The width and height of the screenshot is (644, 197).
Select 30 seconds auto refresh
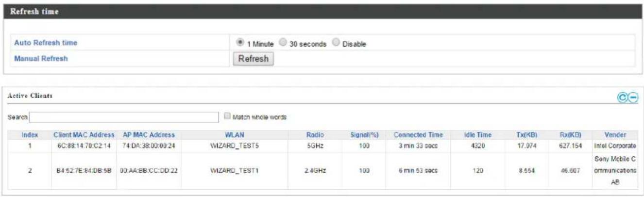point(283,43)
